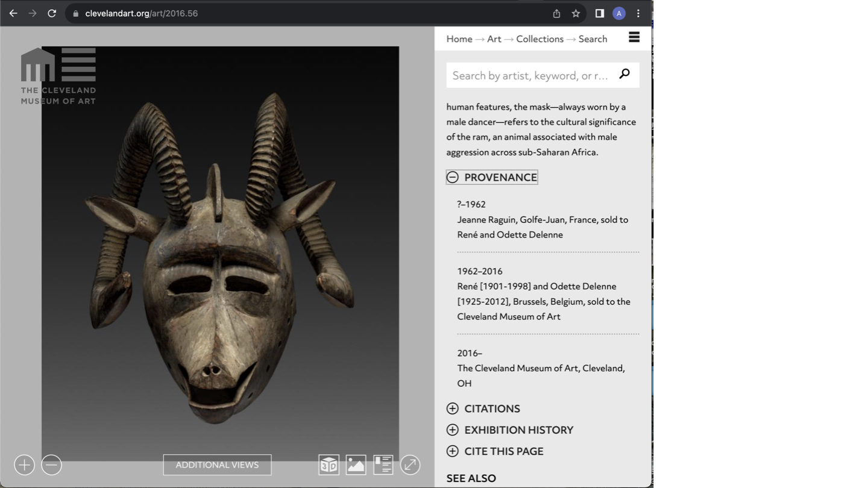Focus the artist or keyword search field
This screenshot has width=868, height=488.
pyautogui.click(x=530, y=75)
